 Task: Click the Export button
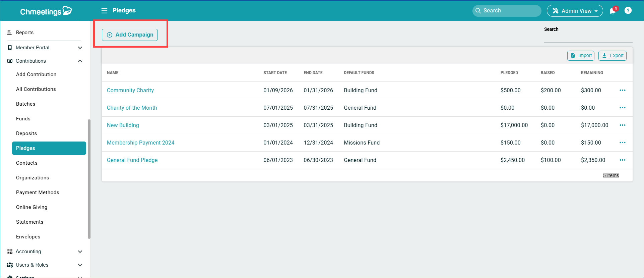612,56
